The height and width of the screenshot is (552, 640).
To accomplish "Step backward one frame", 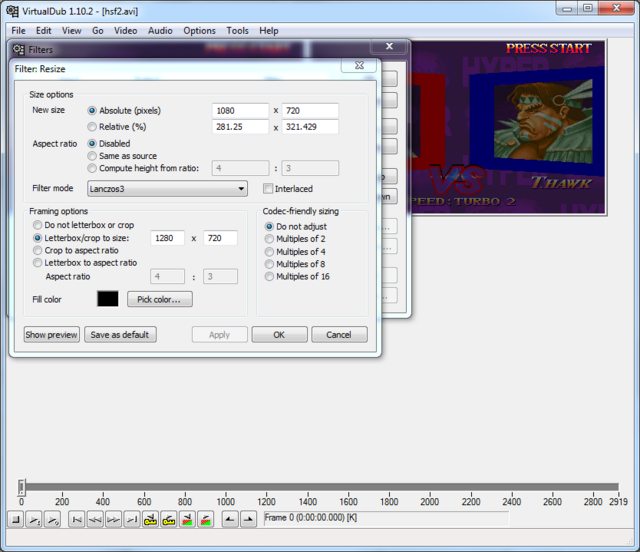I will tap(95, 519).
